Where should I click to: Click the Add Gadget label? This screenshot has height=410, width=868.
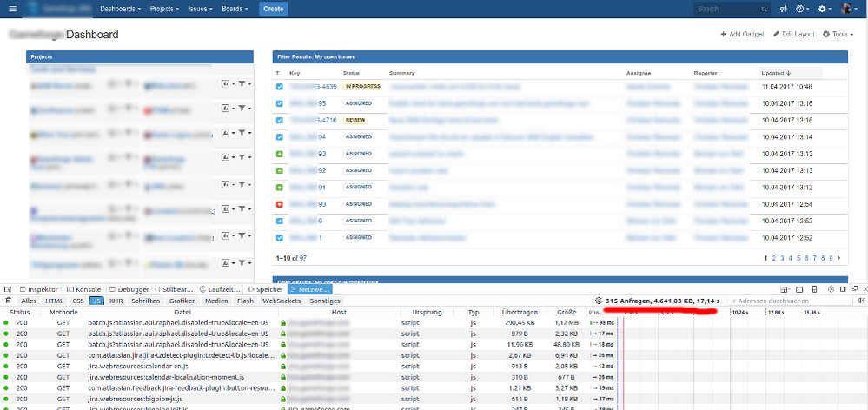[746, 34]
